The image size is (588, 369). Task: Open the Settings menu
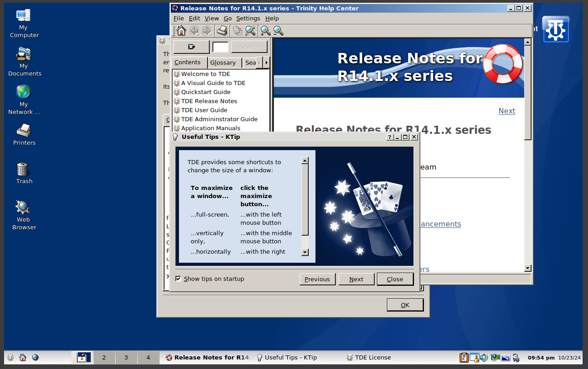click(x=248, y=19)
